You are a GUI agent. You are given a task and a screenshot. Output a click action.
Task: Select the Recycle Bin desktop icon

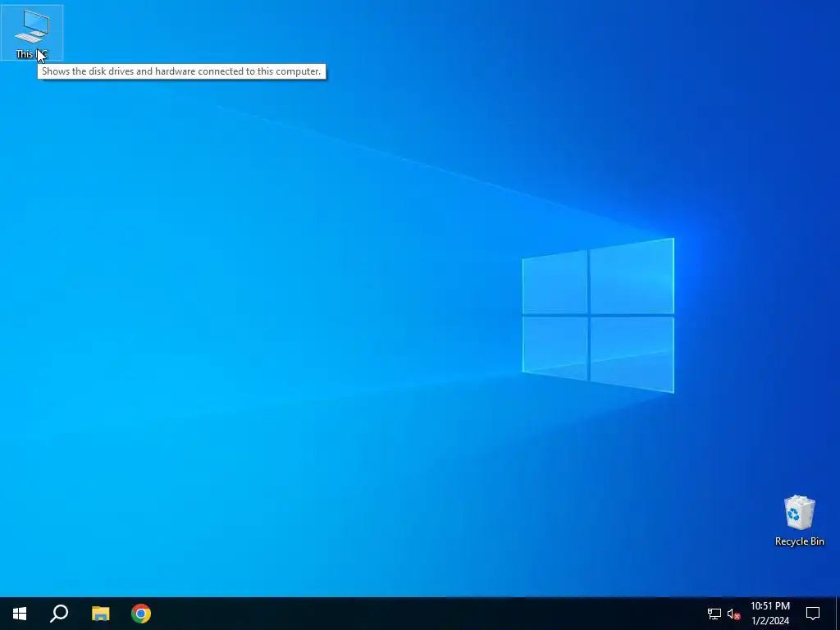(x=799, y=521)
